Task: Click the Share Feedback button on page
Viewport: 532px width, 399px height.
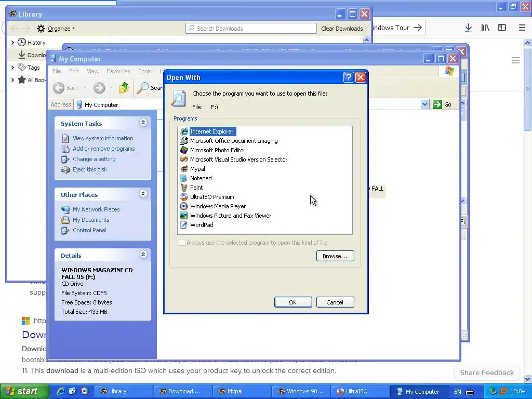Action: click(487, 373)
